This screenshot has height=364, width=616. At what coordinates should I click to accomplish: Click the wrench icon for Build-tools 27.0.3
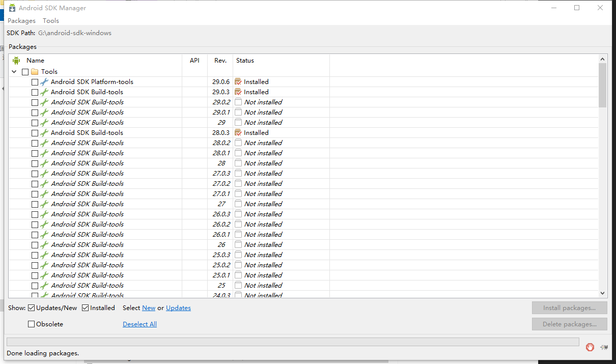click(x=44, y=174)
